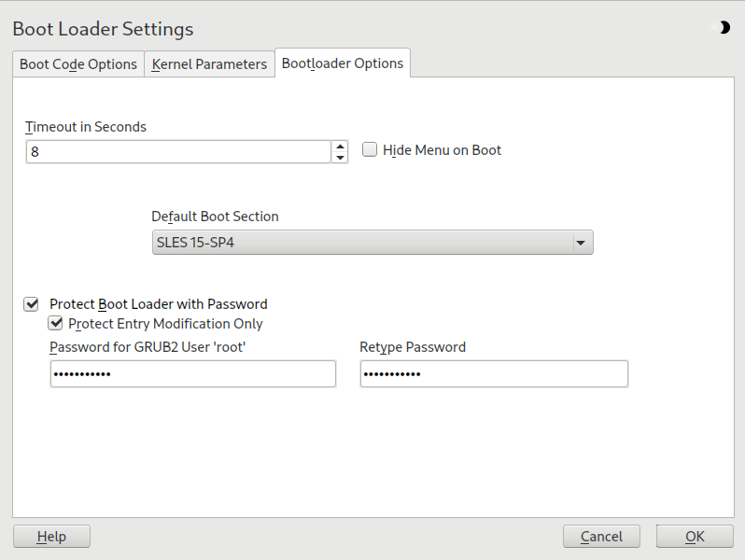Click the Default Boot Section label
The width and height of the screenshot is (745, 560).
(x=215, y=217)
